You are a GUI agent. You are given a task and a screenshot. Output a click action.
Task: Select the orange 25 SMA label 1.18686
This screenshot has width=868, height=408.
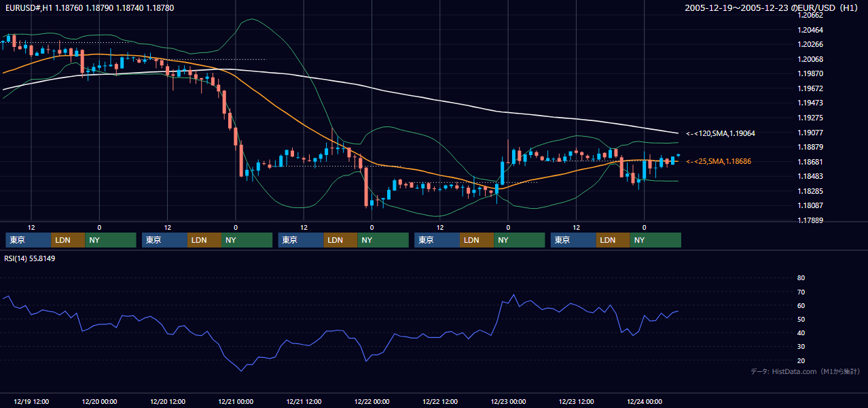719,161
